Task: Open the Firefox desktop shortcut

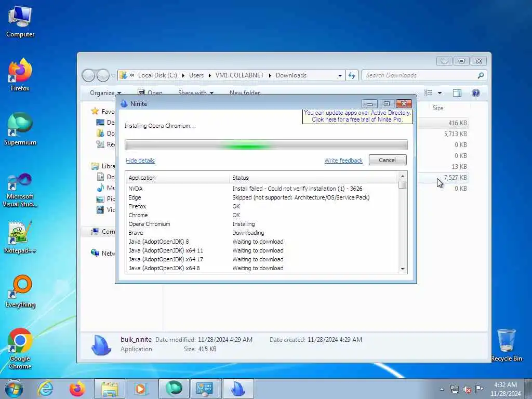Action: coord(20,75)
